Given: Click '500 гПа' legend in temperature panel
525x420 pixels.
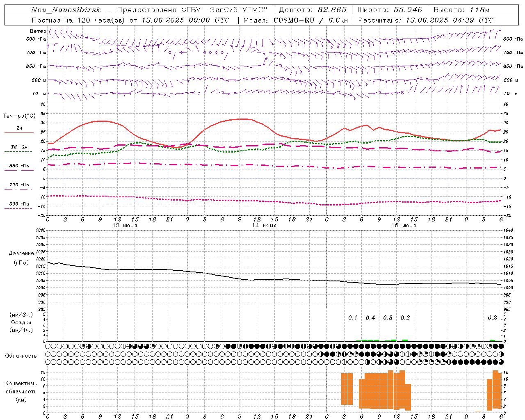Looking at the screenshot, I should [x=19, y=204].
